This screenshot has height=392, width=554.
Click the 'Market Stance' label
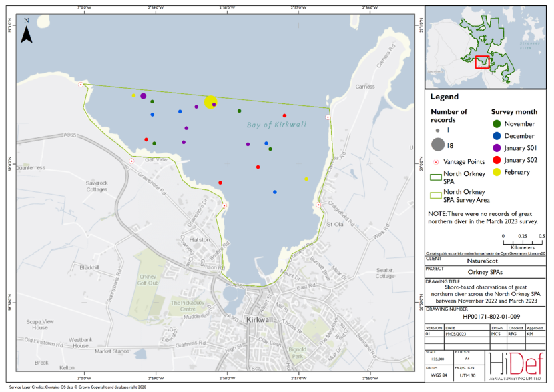point(111,351)
